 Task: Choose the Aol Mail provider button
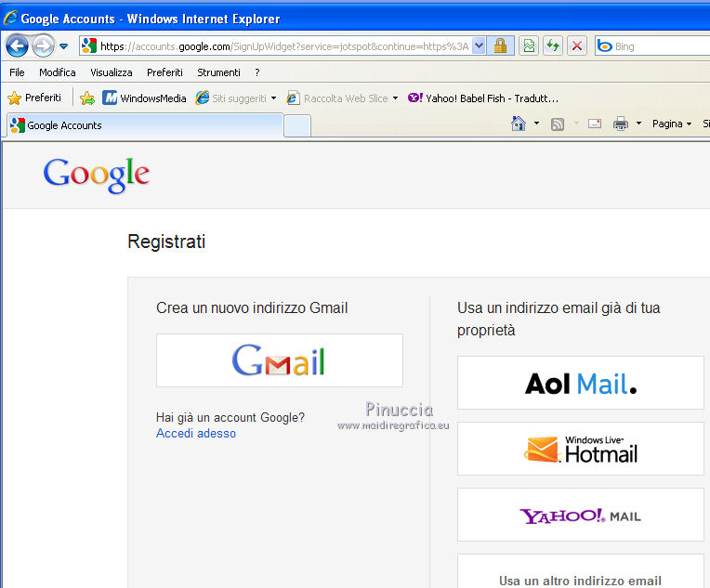pos(581,383)
